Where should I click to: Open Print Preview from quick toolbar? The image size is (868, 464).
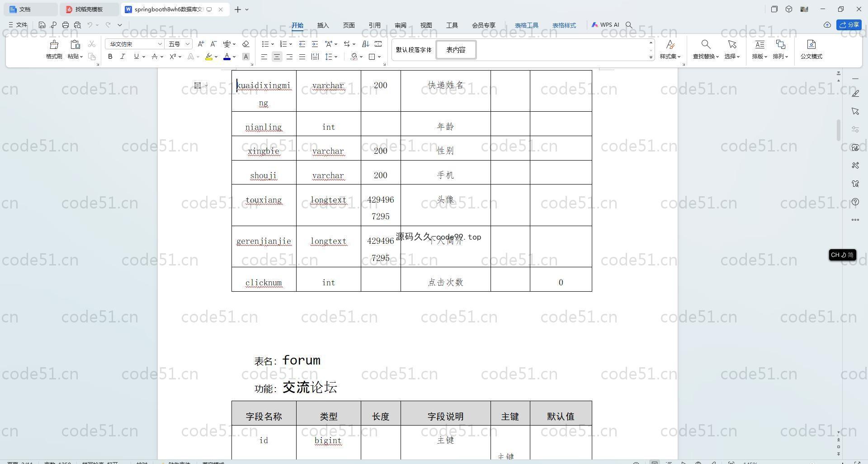point(77,25)
